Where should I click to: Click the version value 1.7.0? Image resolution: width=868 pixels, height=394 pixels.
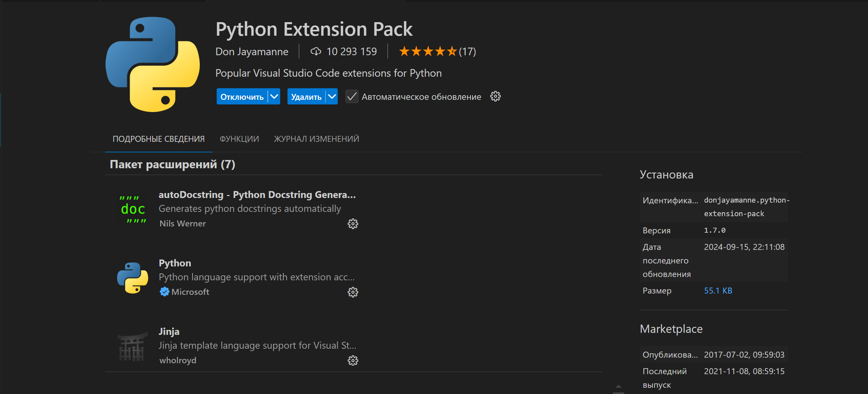(x=715, y=230)
